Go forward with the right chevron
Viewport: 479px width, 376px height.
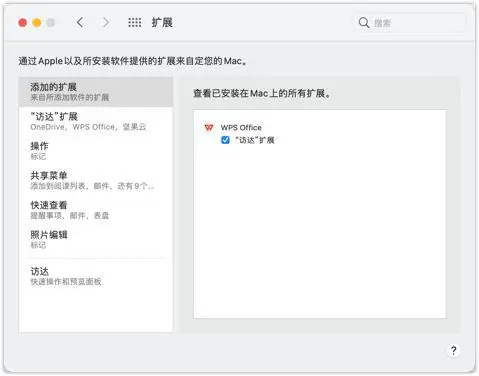pyautogui.click(x=106, y=23)
